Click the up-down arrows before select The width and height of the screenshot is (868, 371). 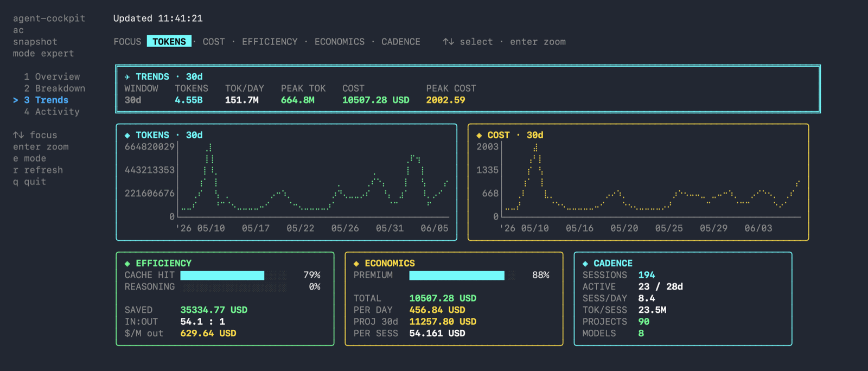pos(449,42)
